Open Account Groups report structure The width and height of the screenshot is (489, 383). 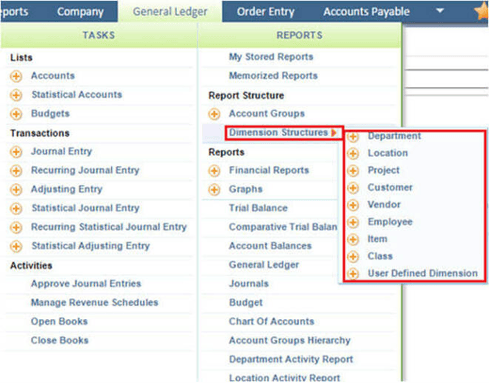[x=267, y=113]
